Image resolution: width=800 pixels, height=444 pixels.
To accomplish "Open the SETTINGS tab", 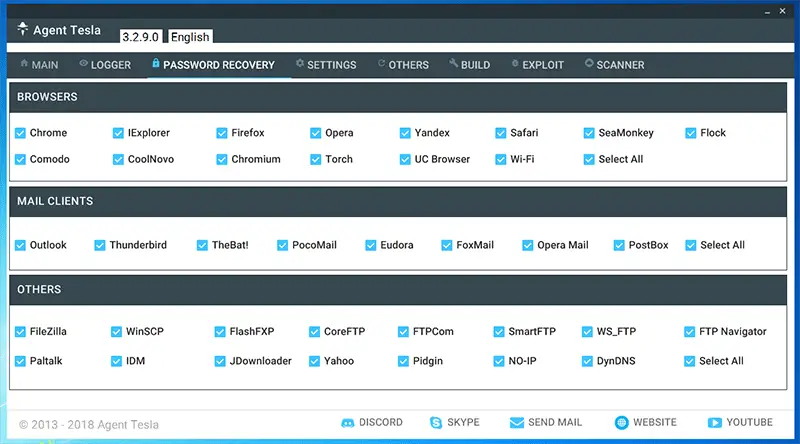I will click(x=326, y=65).
